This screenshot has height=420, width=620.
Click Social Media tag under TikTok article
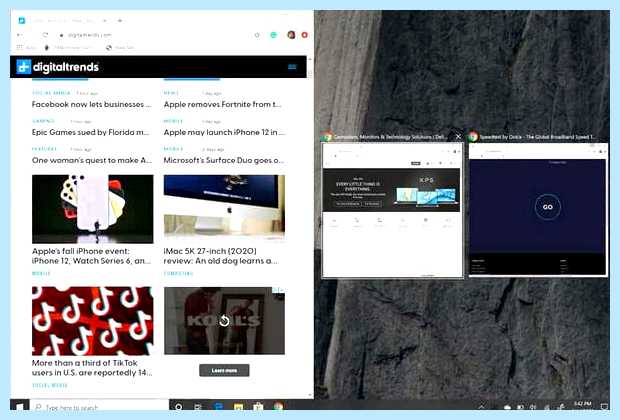pyautogui.click(x=50, y=385)
